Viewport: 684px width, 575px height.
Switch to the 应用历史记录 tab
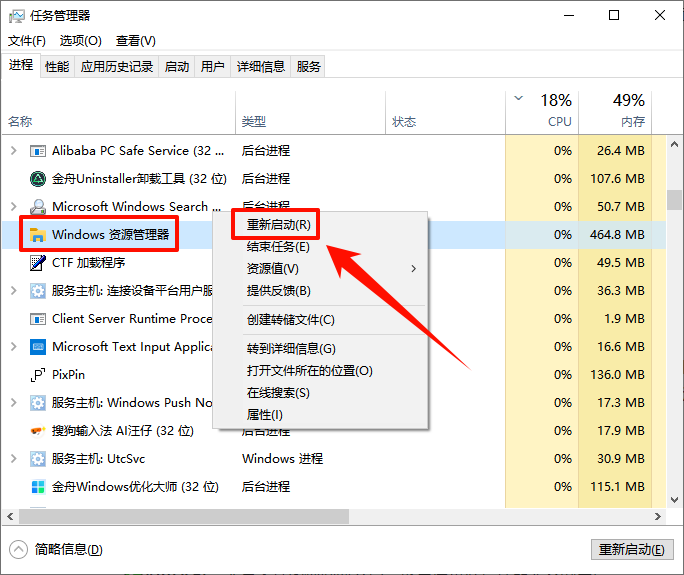point(116,67)
